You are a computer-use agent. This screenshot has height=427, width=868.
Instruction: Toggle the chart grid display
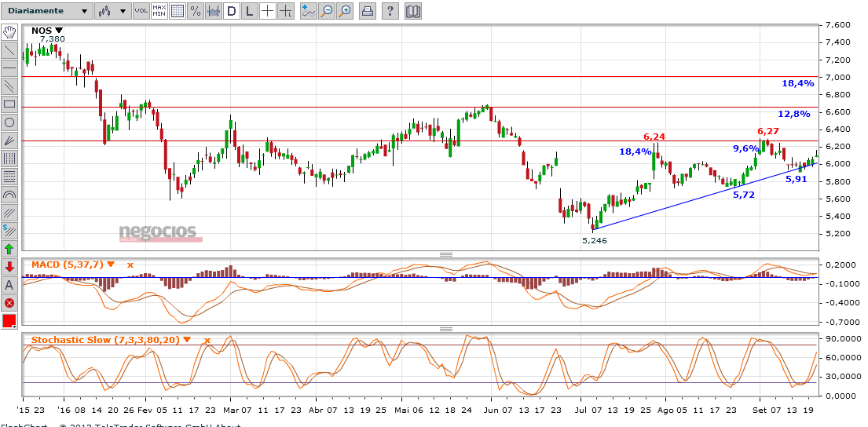178,11
